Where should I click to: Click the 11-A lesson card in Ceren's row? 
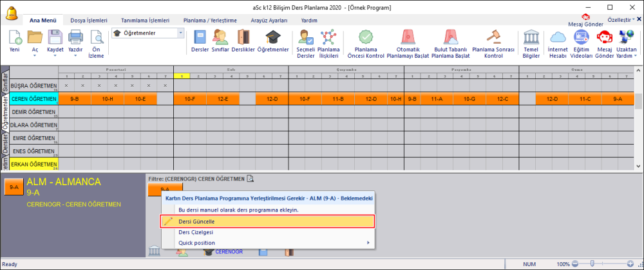point(437,99)
